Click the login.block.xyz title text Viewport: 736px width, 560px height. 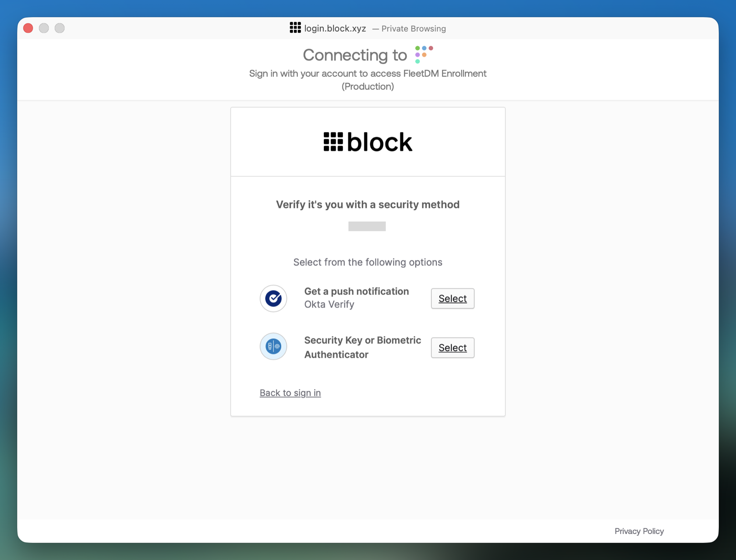click(335, 28)
